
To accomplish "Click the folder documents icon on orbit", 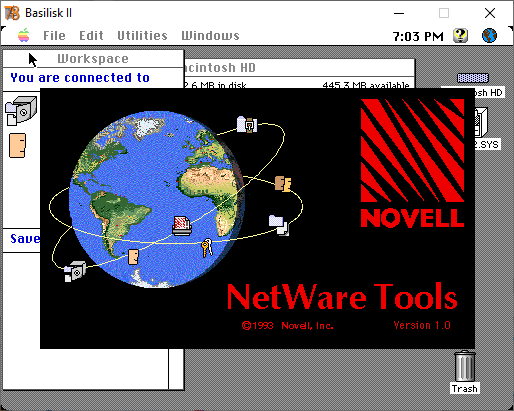I will [x=279, y=225].
